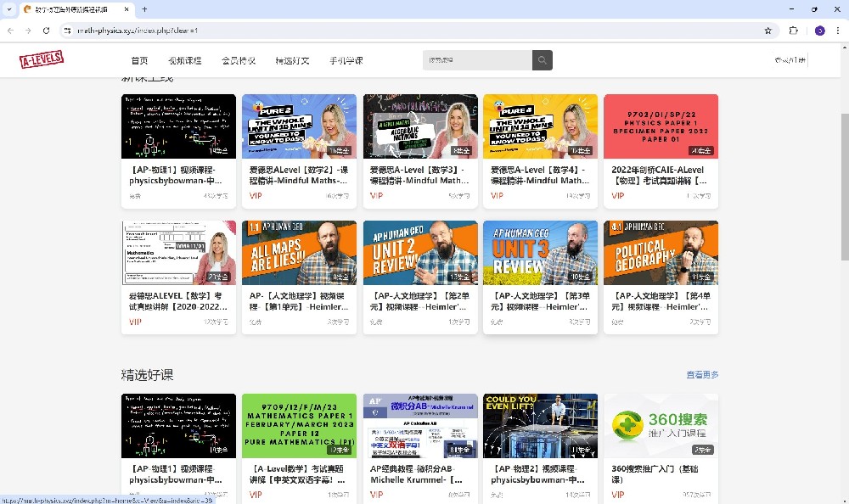Open the 'ALL MAPS ARE LIES' course thumbnail
This screenshot has height=504, width=849.
(x=299, y=253)
